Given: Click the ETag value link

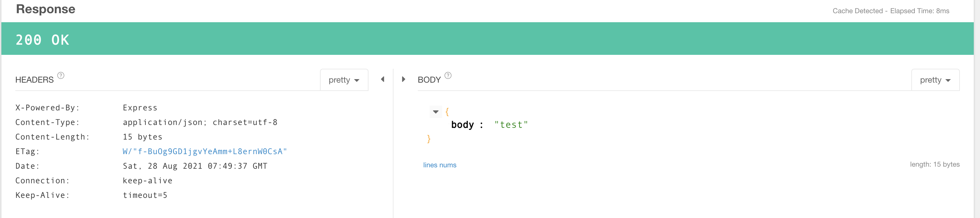Looking at the screenshot, I should pyautogui.click(x=205, y=151).
